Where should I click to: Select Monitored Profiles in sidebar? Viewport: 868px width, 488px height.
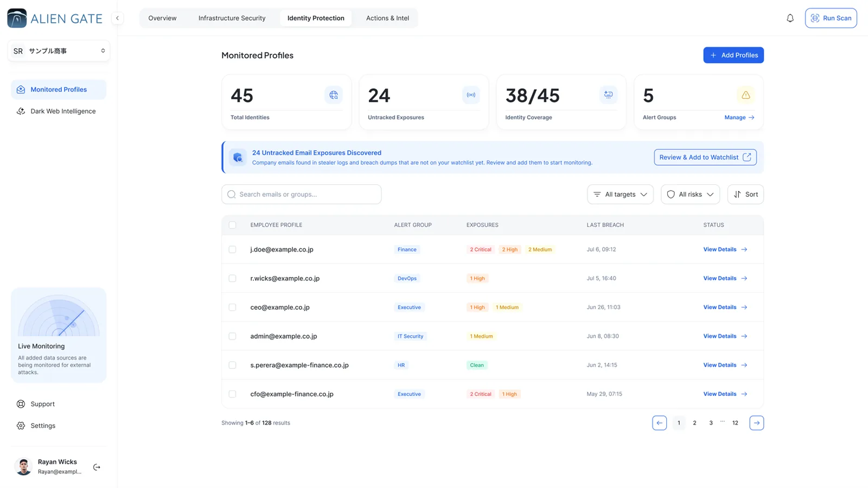tap(59, 89)
